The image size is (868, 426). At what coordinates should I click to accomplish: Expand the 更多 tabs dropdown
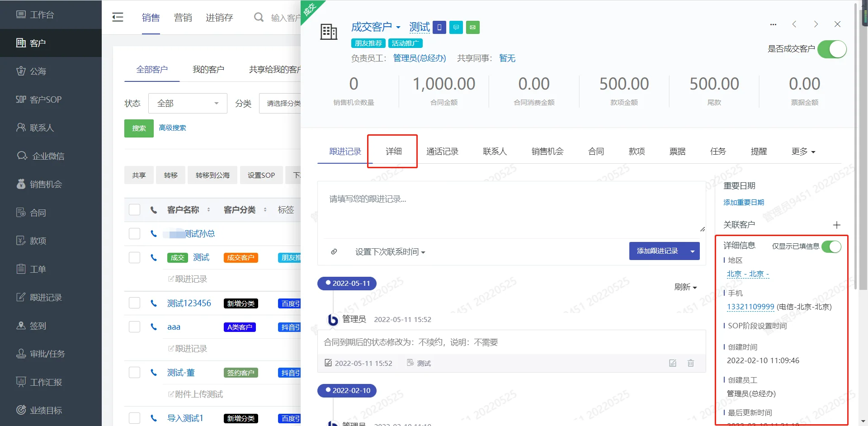[803, 151]
